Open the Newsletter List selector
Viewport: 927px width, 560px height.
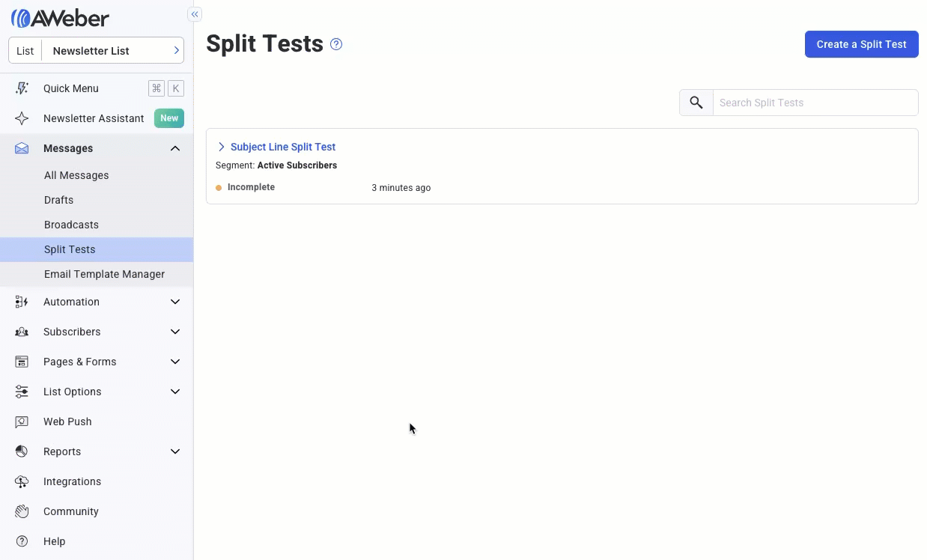96,50
